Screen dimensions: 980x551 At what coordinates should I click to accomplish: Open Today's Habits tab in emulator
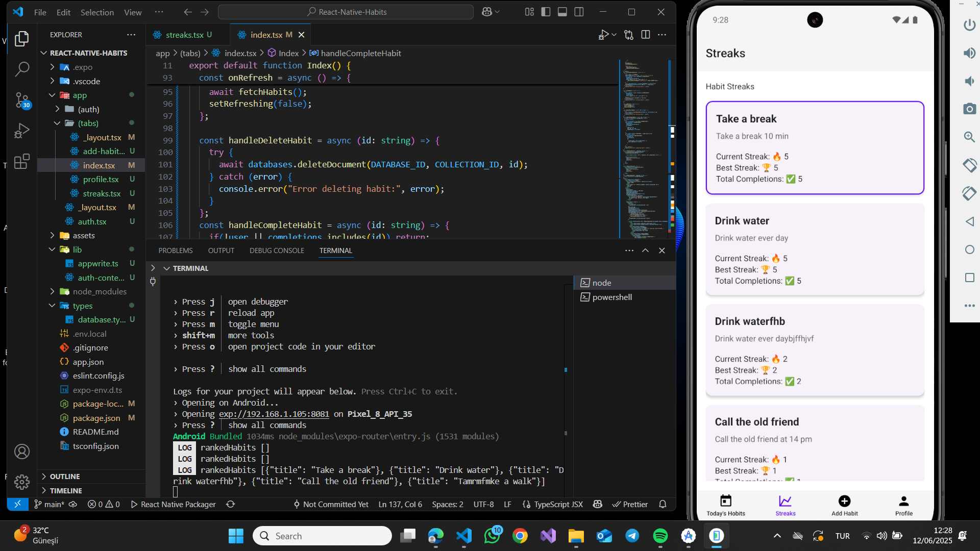(x=726, y=505)
